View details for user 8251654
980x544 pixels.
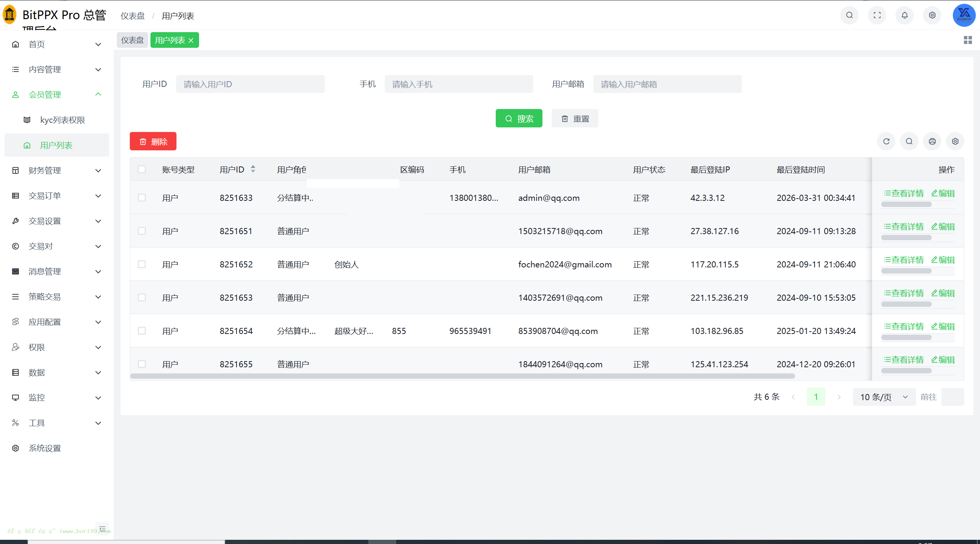pos(903,327)
